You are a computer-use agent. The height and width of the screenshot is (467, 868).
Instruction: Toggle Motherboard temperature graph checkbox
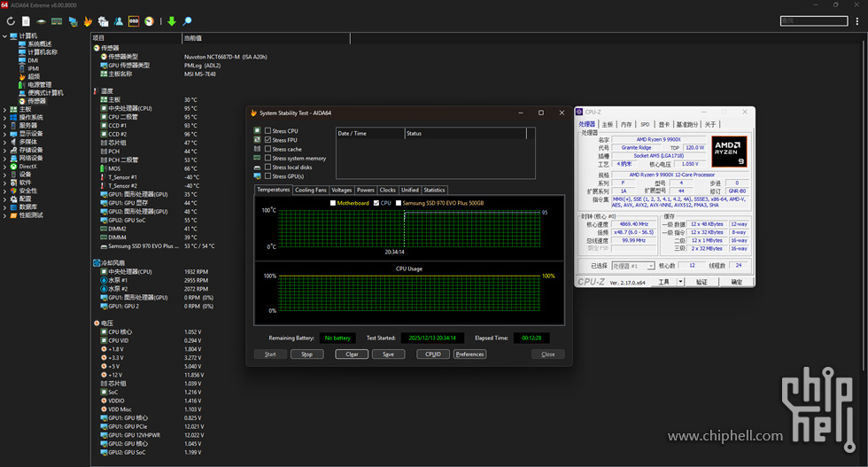coord(333,203)
